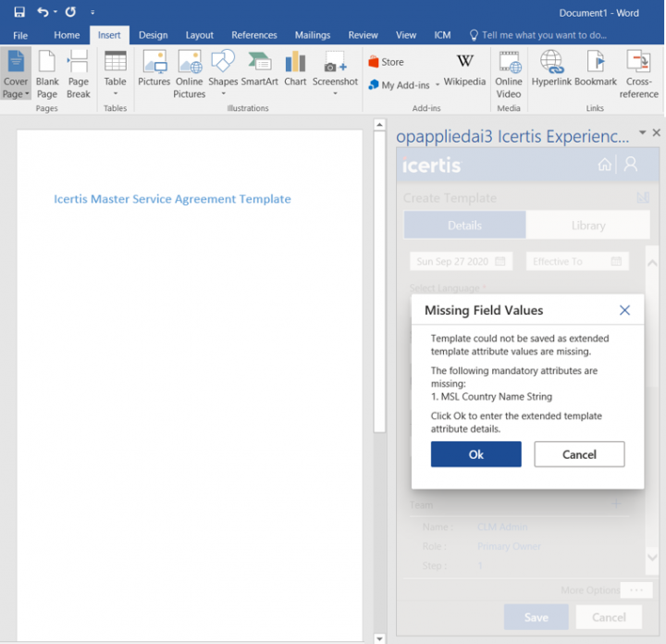Insert a Bookmark
Viewport: 666px width, 644px height.
pos(596,69)
